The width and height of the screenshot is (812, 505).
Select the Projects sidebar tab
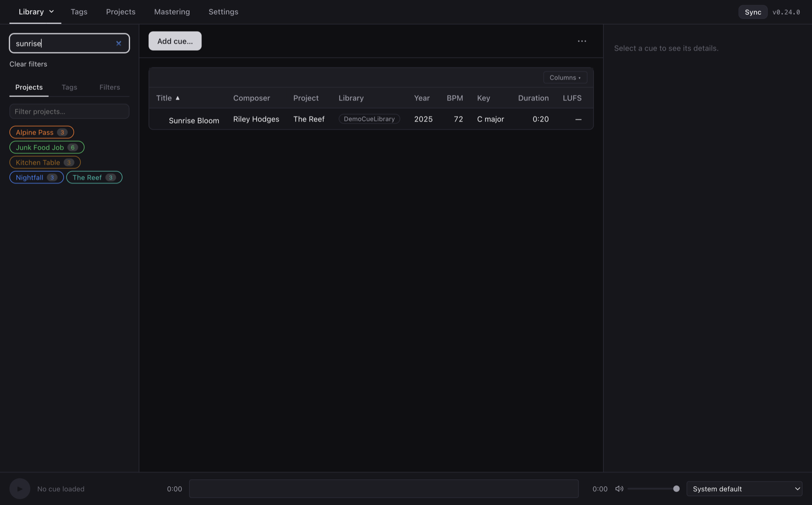(x=29, y=87)
